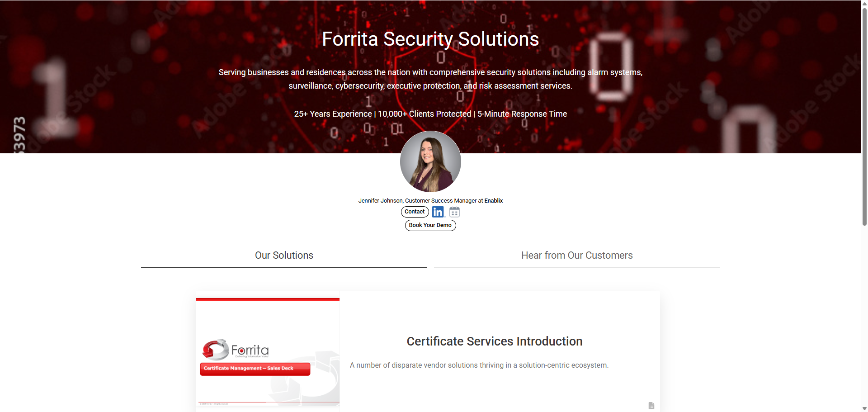This screenshot has width=868, height=412.
Task: Click the Book Your Demo button
Action: (430, 225)
